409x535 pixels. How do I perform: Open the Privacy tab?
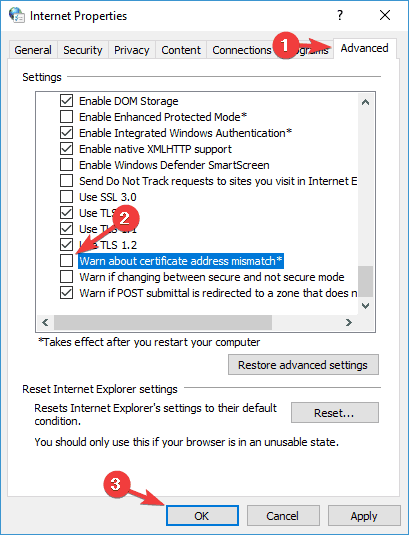[x=131, y=50]
